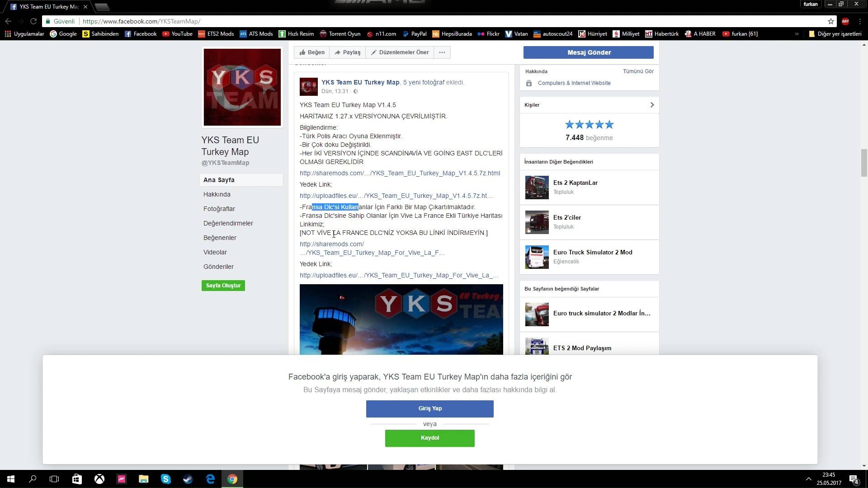Open Task View on the taskbar
Screen dimensions: 868x488
coord(54,479)
